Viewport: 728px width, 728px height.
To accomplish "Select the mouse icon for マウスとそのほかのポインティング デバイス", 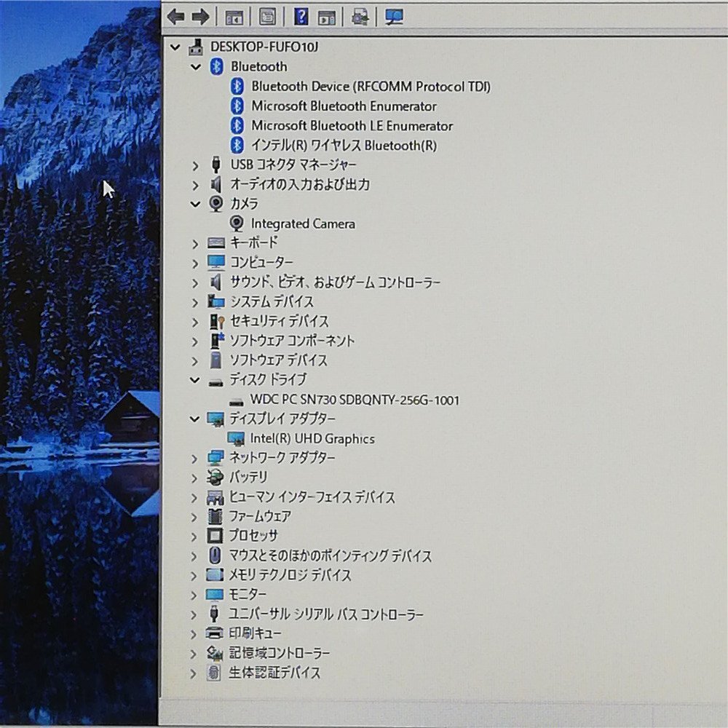I will pyautogui.click(x=215, y=555).
